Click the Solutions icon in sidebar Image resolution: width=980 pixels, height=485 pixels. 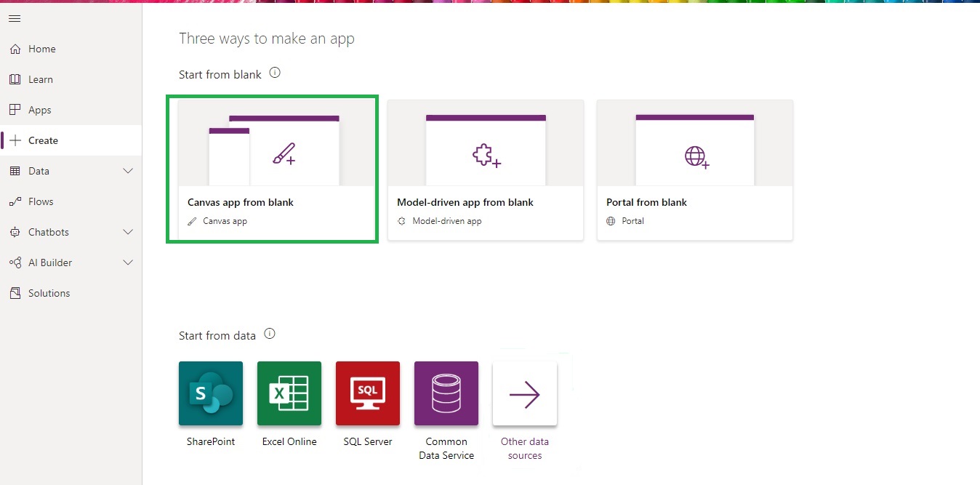15,293
